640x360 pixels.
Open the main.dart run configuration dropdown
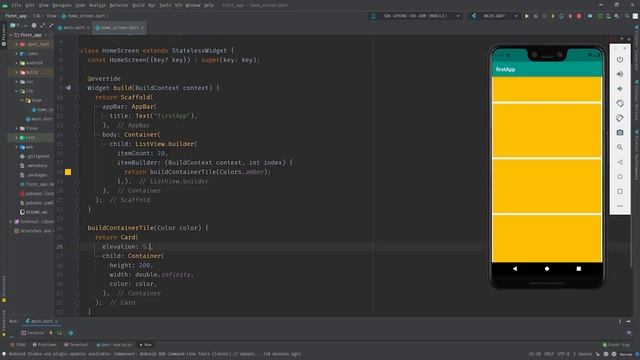tap(494, 16)
